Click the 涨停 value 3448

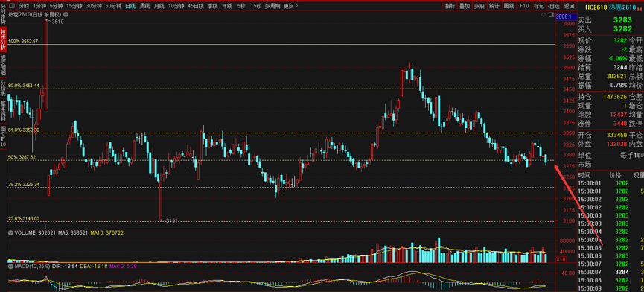(620, 123)
